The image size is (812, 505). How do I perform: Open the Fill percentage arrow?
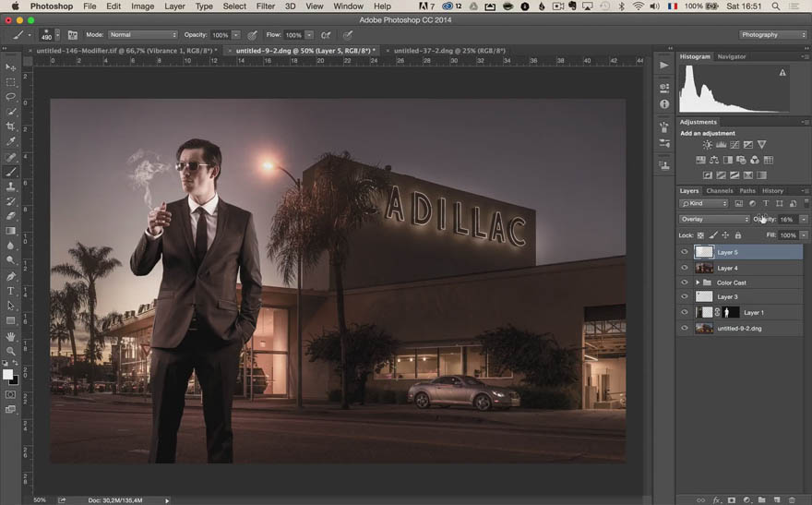tap(804, 235)
